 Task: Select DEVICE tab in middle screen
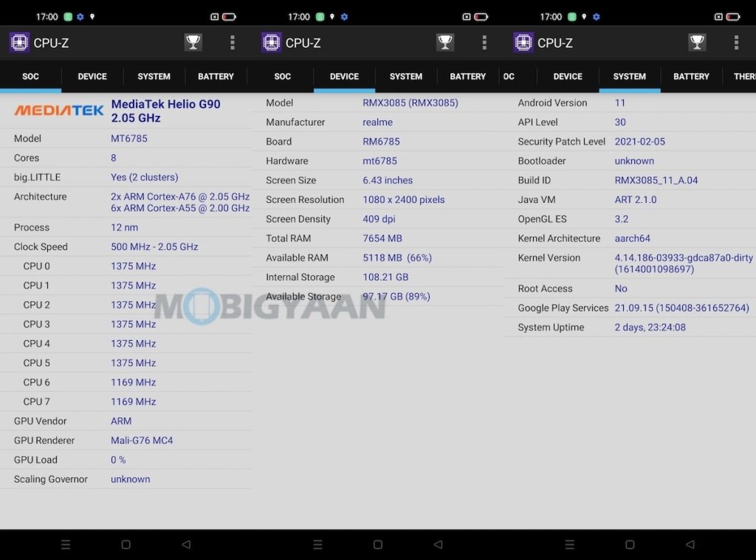point(344,76)
